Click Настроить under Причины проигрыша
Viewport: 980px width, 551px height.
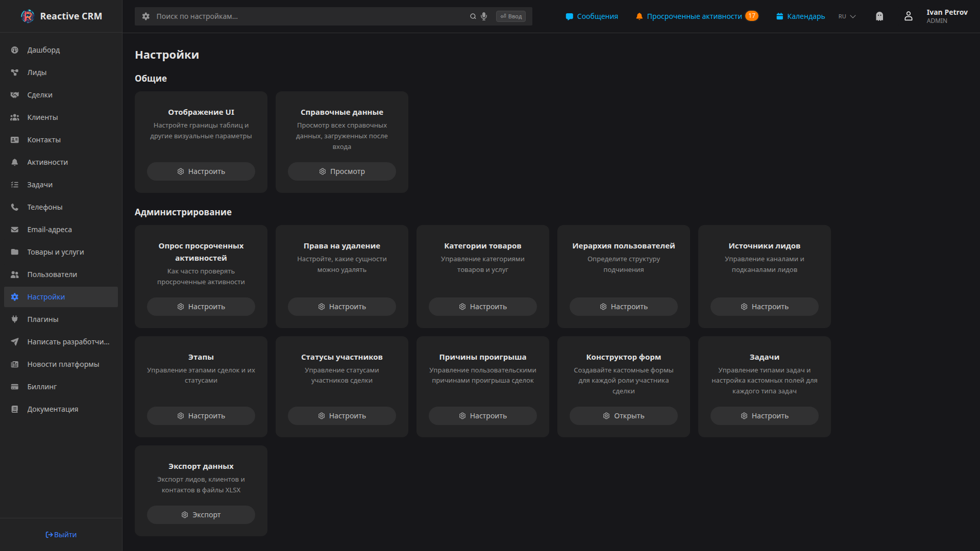coord(483,416)
